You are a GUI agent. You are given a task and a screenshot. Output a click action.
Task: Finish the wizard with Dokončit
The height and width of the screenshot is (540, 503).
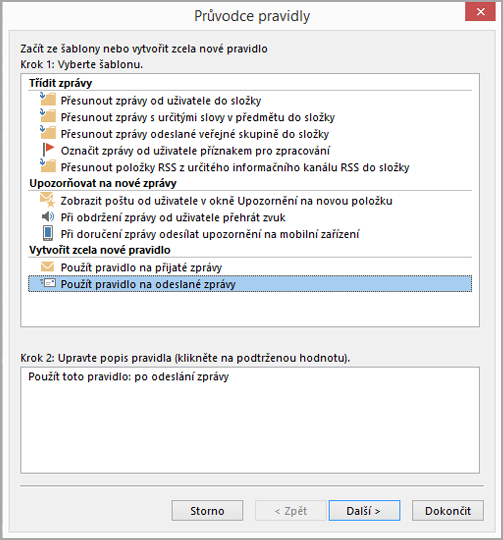point(448,510)
